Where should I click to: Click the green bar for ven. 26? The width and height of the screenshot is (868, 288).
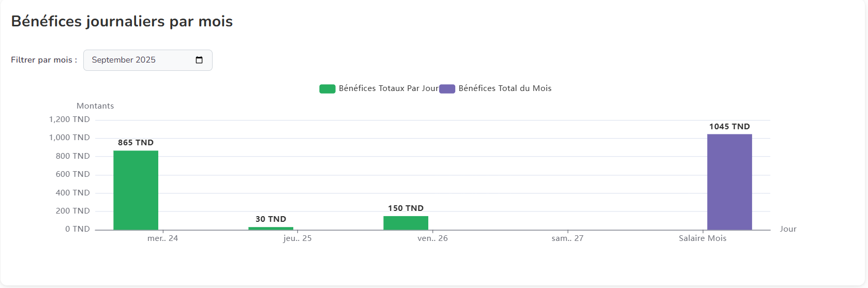(406, 223)
